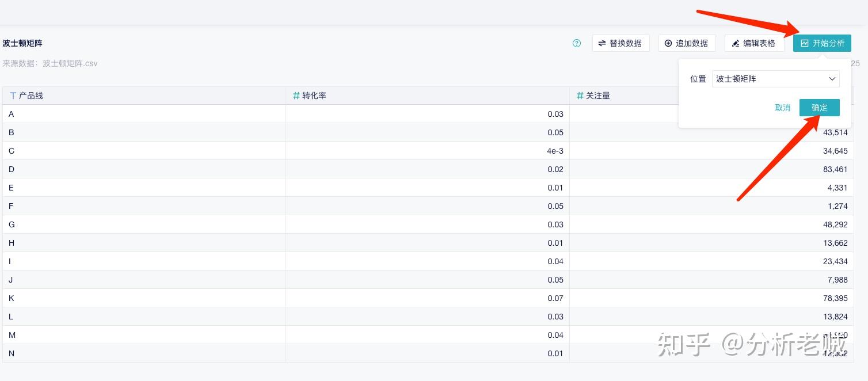Click the 开始分析 chart icon
This screenshot has width=868, height=381.
(x=805, y=43)
